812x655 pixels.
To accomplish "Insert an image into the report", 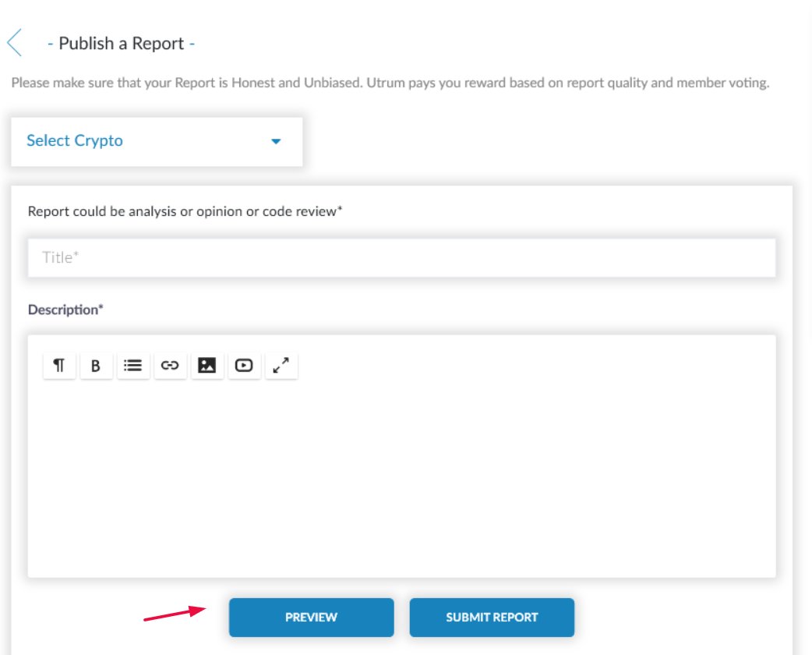I will [207, 364].
